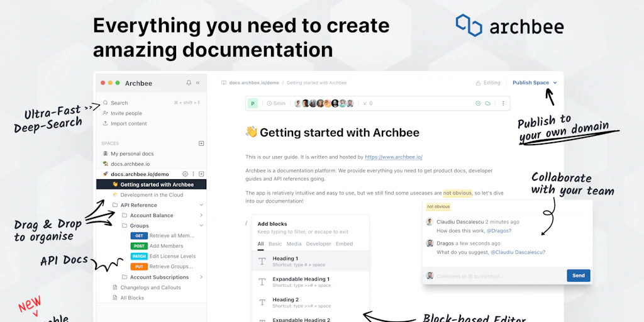Screen dimensions: 644x322
Task: Click the green P badge in document toolbar
Action: 253,104
